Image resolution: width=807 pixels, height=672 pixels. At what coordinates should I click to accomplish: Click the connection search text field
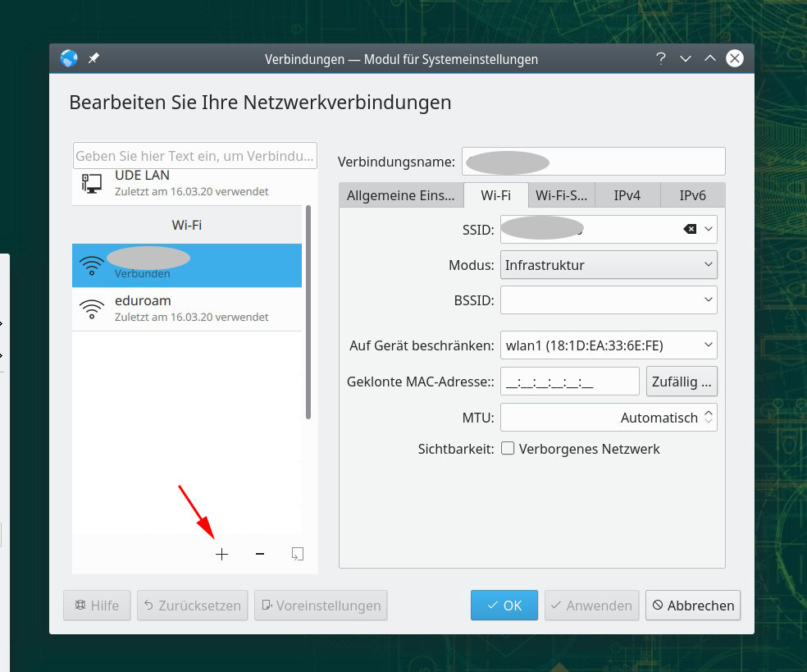tap(194, 155)
